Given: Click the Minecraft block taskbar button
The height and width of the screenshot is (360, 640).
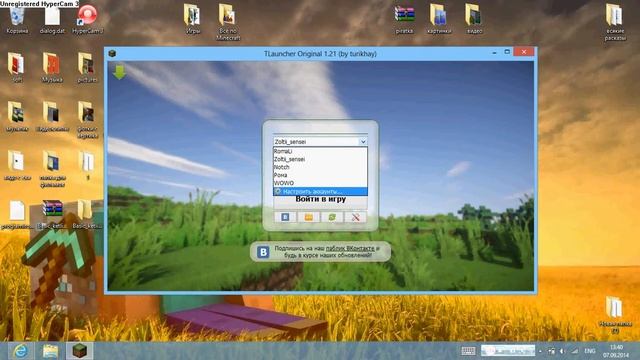Looking at the screenshot, I should [80, 351].
